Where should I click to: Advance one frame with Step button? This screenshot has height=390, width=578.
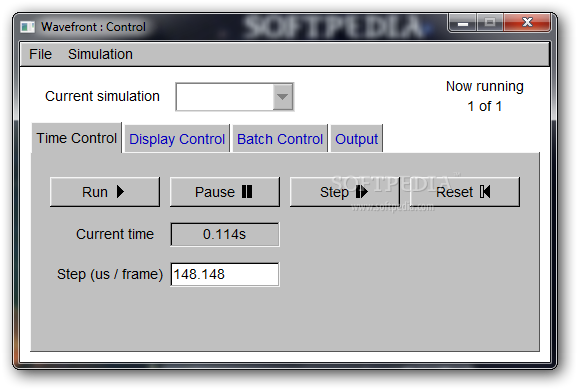coord(345,192)
